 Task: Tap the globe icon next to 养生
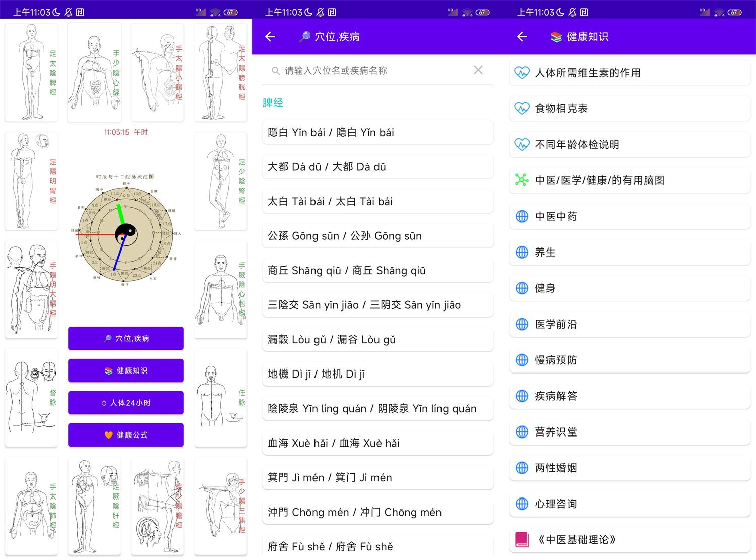point(523,252)
